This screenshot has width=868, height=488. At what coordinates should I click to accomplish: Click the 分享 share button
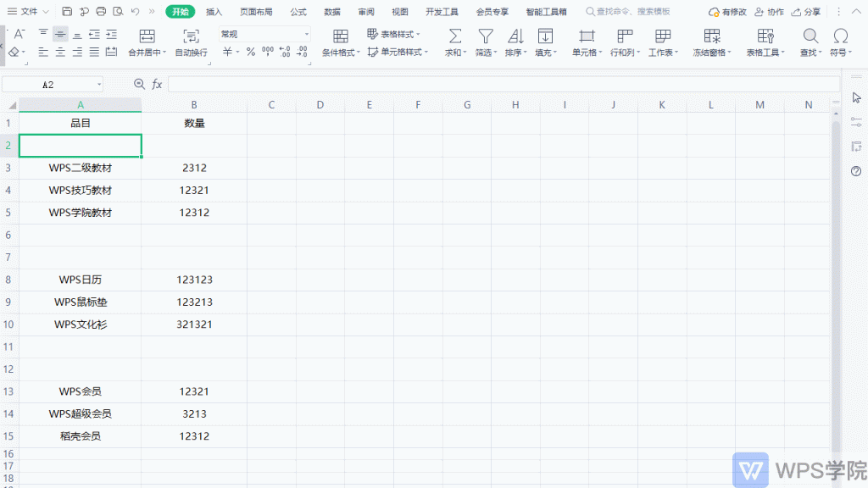[806, 12]
